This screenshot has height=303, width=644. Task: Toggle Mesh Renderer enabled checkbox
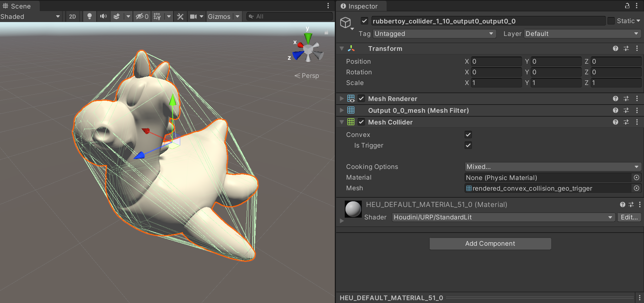(361, 99)
